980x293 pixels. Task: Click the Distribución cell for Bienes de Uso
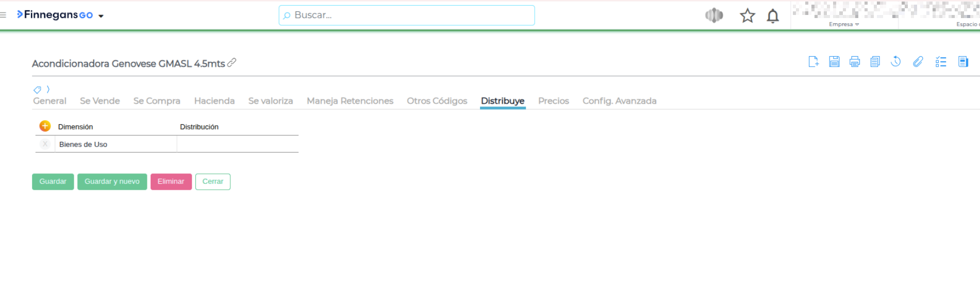click(237, 144)
